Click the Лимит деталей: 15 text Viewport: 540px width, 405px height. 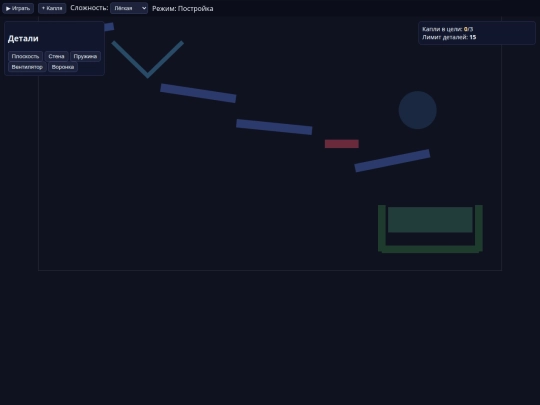tap(449, 37)
